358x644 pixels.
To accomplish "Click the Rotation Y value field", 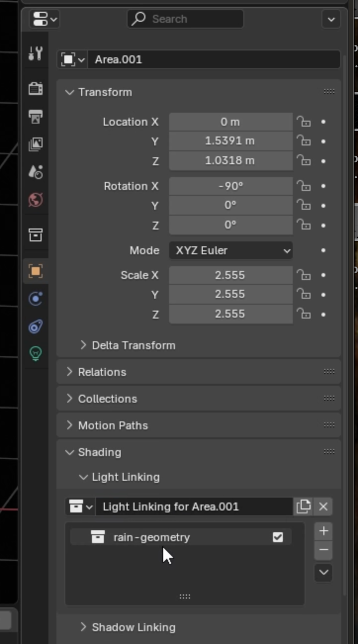I will (230, 205).
